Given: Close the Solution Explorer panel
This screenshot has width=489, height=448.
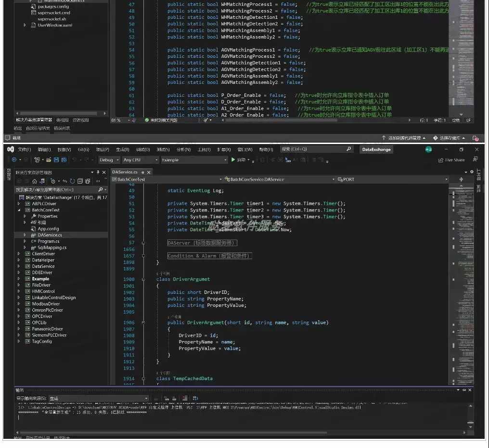Looking at the screenshot, I should (x=104, y=172).
